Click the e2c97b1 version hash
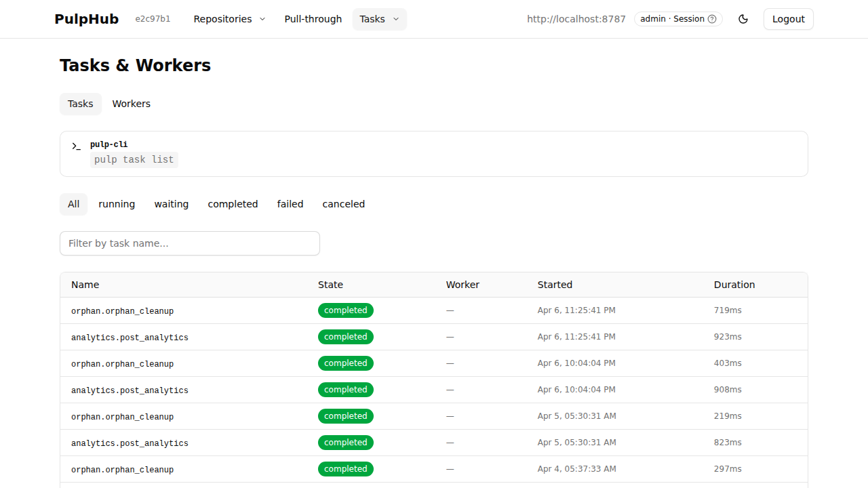Image resolution: width=868 pixels, height=488 pixels. tap(153, 19)
